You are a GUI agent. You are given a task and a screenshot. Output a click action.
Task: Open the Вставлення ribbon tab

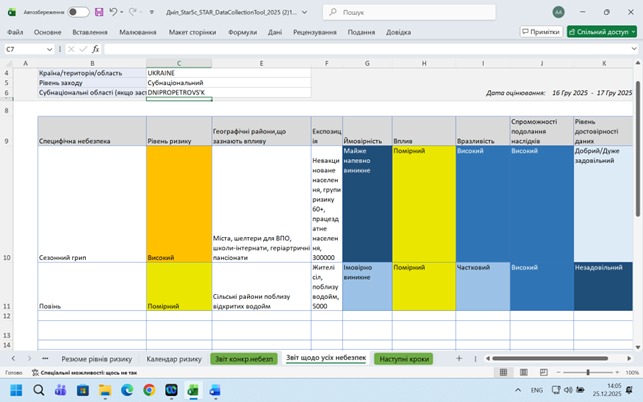pyautogui.click(x=90, y=31)
